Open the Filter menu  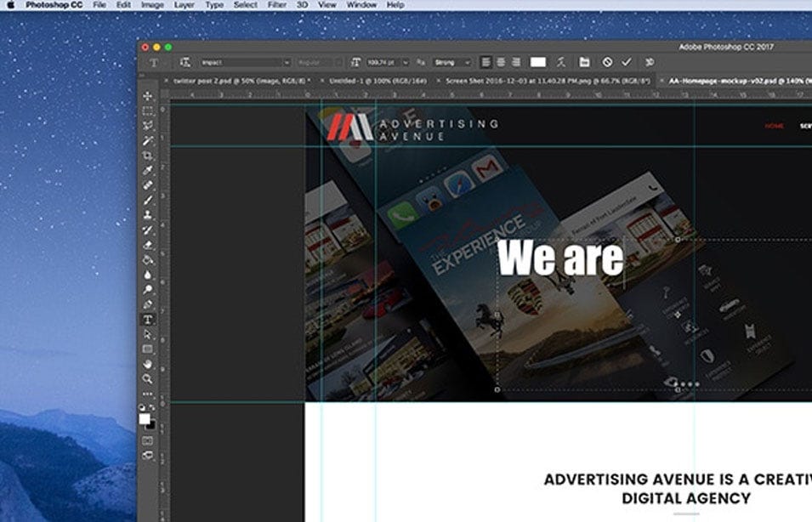pos(277,4)
